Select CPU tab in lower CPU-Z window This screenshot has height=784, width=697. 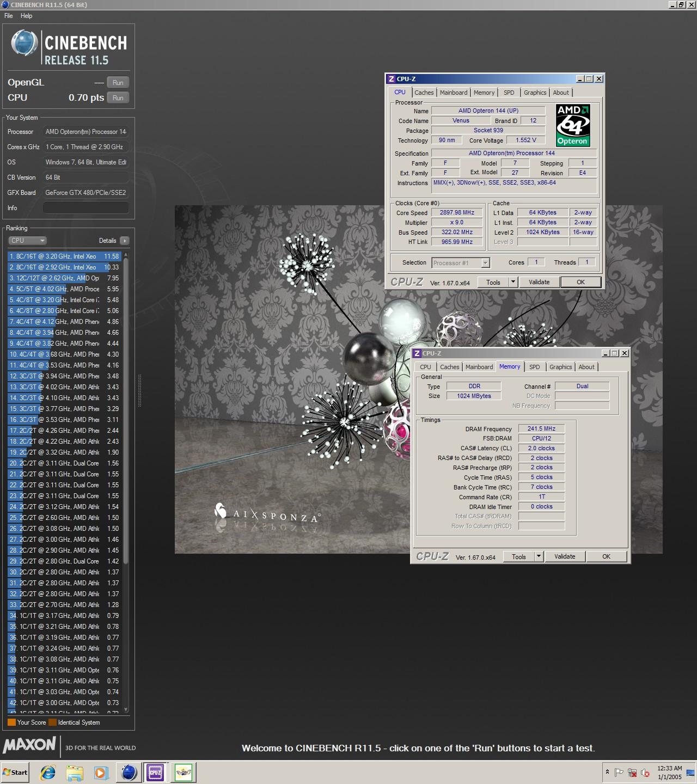coord(425,367)
